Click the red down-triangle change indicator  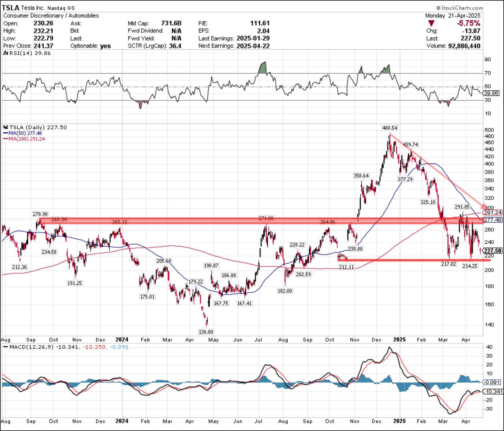tap(431, 23)
